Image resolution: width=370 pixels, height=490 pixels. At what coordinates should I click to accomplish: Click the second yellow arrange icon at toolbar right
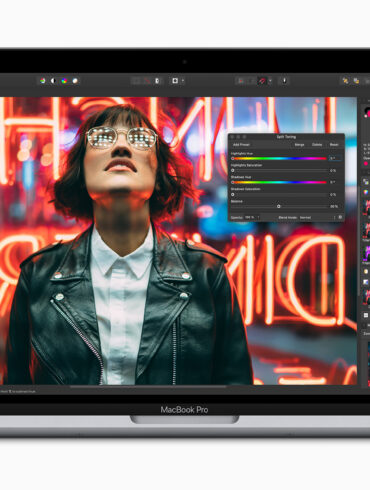click(356, 81)
